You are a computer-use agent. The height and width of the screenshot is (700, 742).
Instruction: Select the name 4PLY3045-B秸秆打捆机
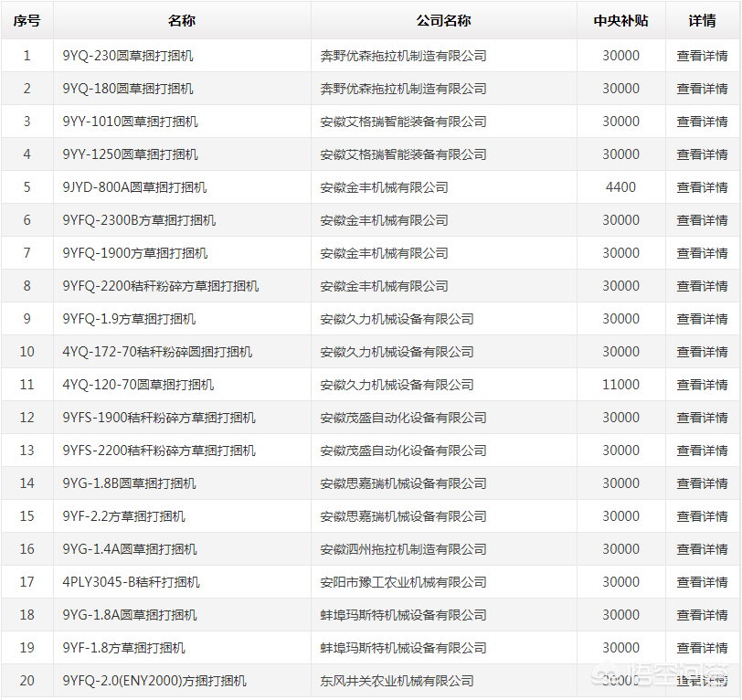pos(131,582)
